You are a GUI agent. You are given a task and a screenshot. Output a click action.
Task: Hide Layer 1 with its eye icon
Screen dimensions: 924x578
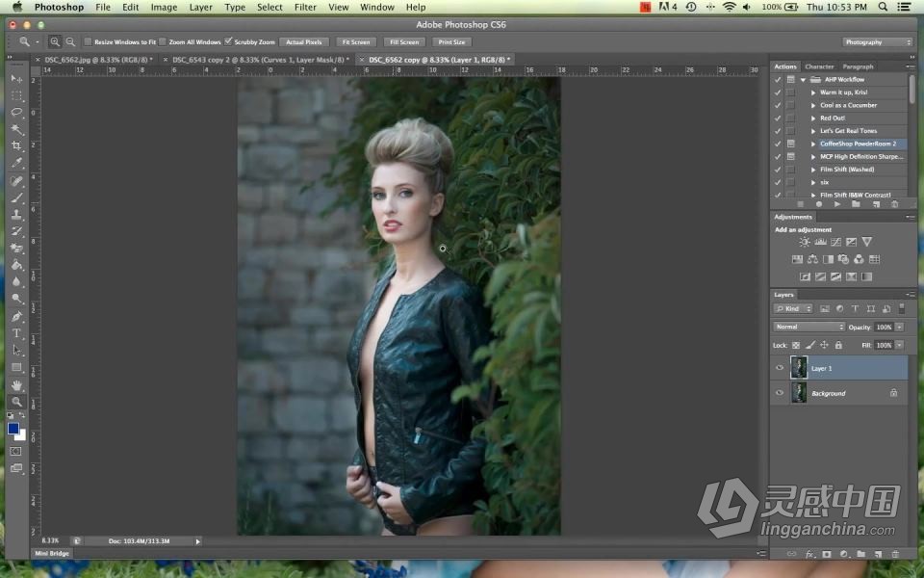click(x=779, y=368)
